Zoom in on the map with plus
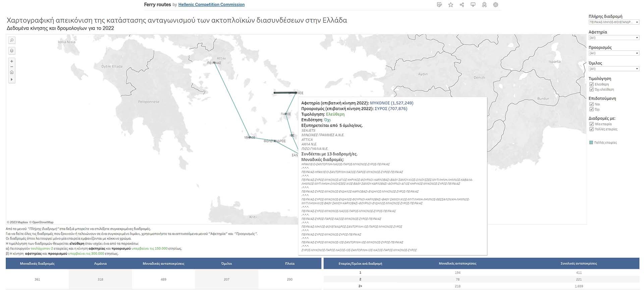Screen dimensions: 644x290 (x=12, y=61)
